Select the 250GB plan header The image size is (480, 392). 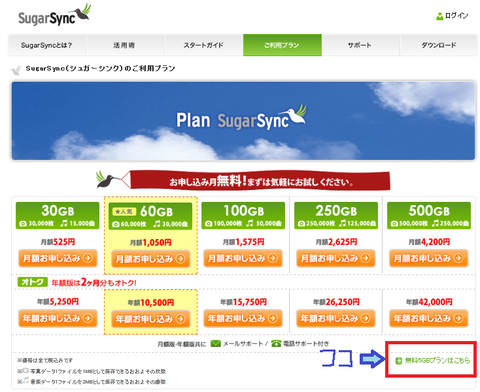(x=336, y=215)
